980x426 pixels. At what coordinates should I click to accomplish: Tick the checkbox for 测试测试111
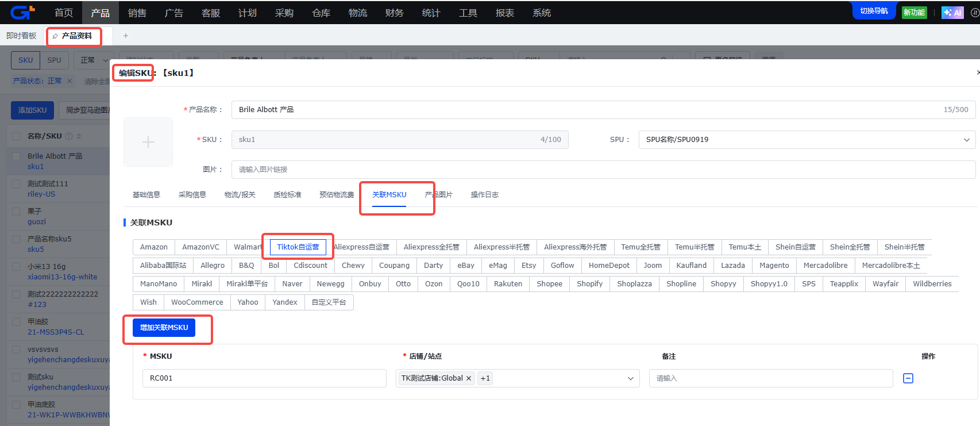point(16,184)
